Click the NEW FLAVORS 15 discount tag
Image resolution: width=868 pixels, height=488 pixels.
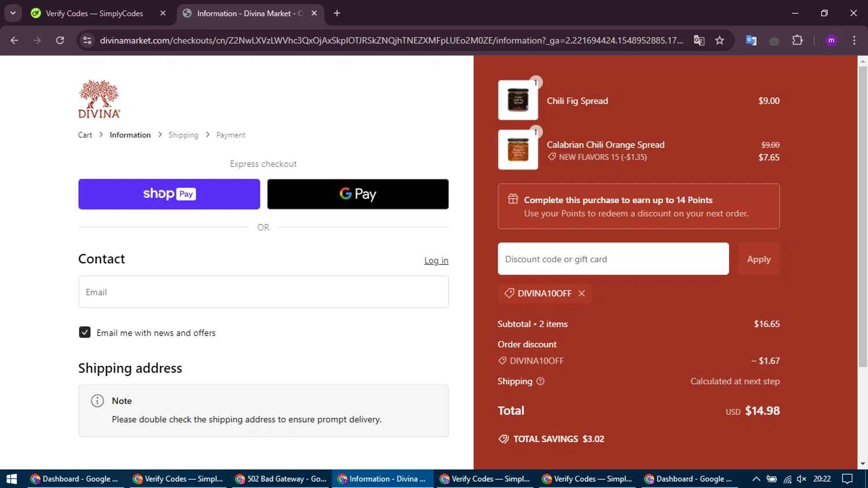(x=597, y=157)
